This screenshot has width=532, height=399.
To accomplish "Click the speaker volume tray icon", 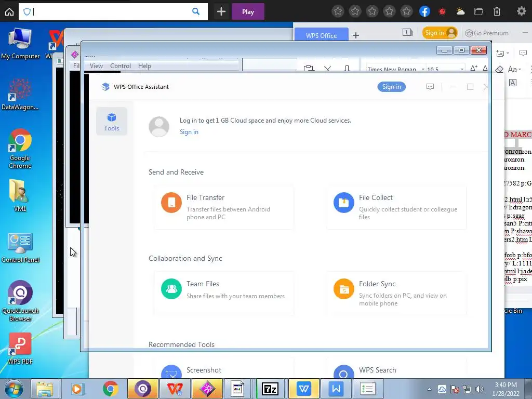I will 480,389.
